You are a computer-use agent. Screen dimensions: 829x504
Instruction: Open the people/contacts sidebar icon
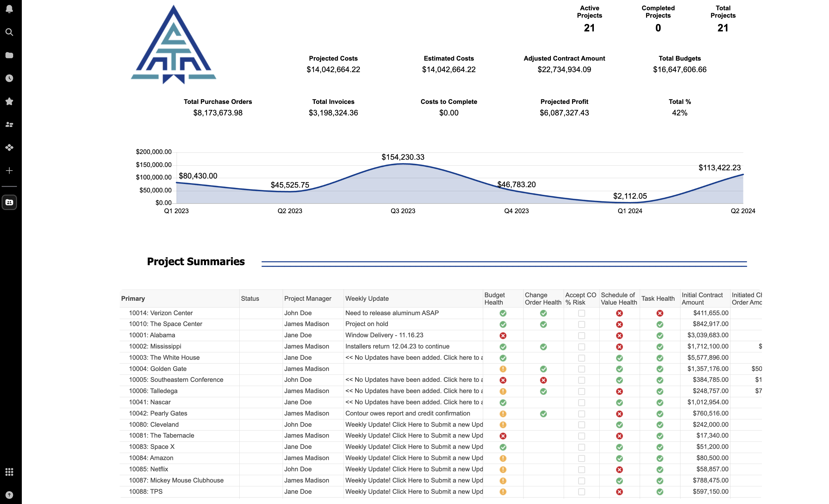point(9,124)
